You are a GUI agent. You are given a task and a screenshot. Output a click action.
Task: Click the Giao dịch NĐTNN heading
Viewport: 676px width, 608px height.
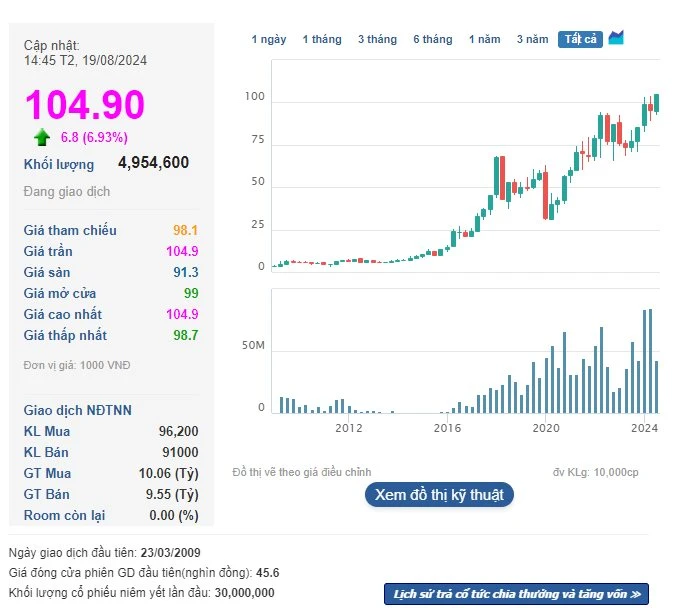tap(78, 410)
